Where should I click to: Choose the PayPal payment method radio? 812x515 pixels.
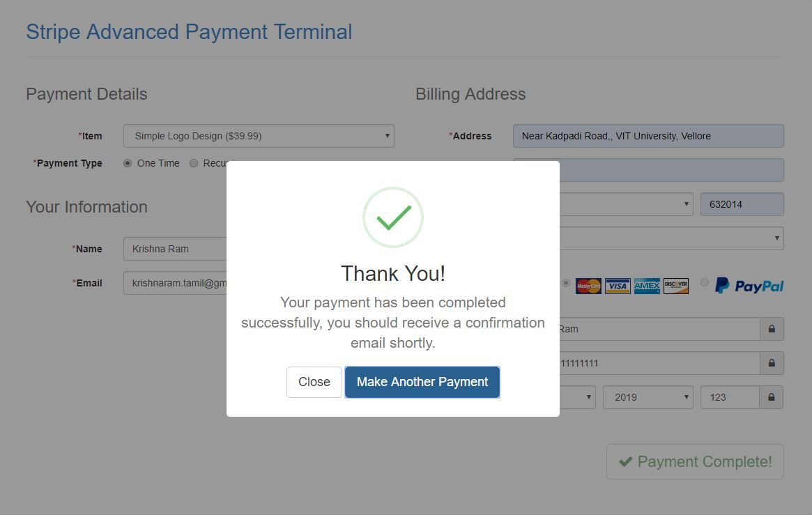tap(705, 282)
